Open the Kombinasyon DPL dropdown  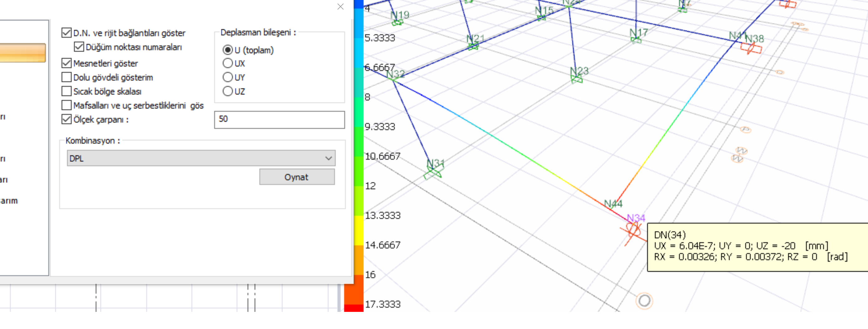coord(201,158)
